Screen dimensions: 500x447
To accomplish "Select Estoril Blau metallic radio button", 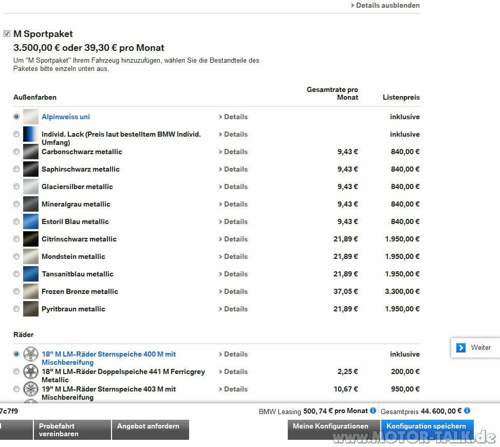I will [16, 221].
